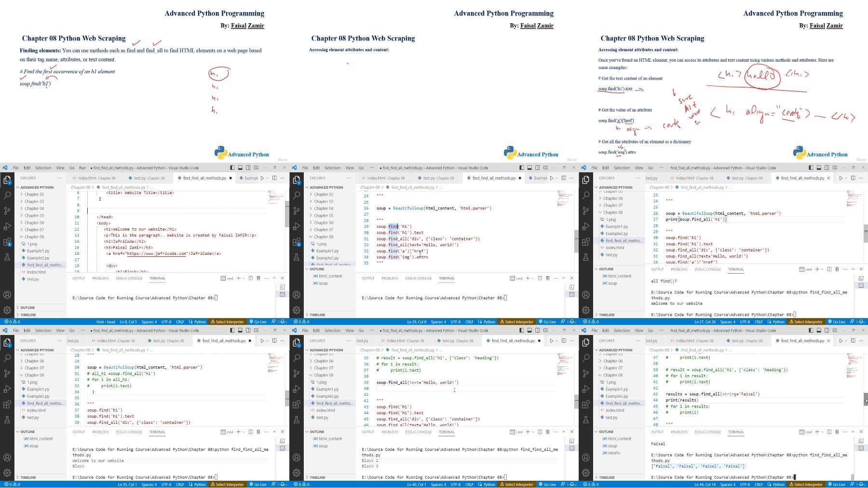
Task: Open terminal profile dropdown in the Ln 40, Col 1 window
Action: tap(533, 432)
